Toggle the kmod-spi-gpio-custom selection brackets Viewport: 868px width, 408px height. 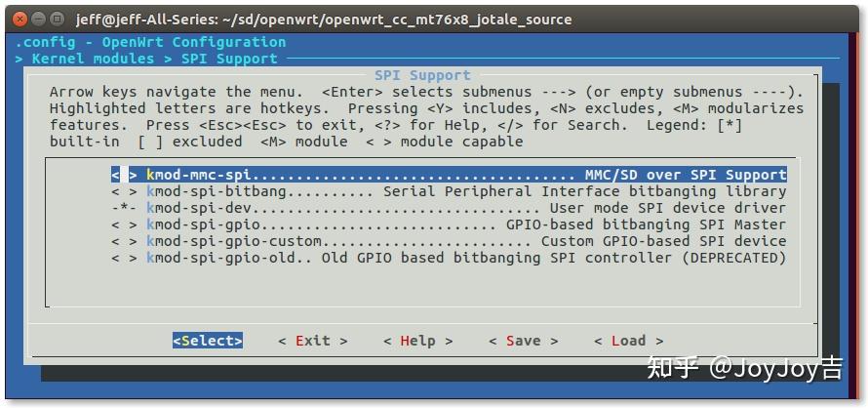(125, 242)
